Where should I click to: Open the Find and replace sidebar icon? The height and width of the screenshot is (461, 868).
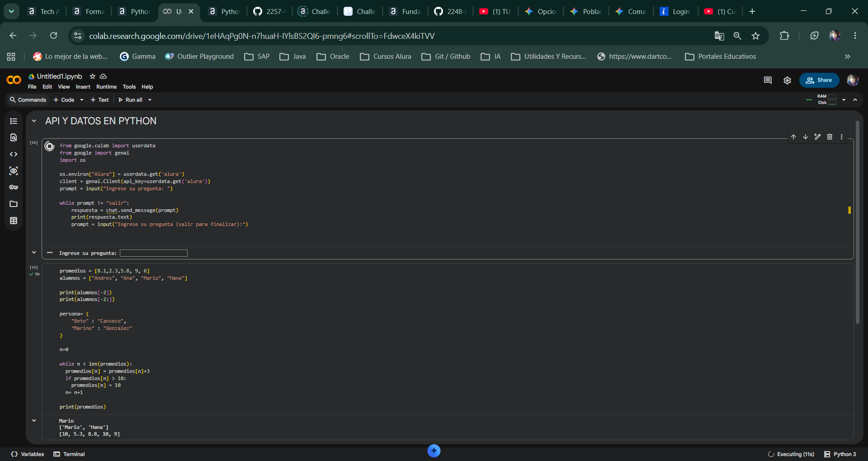14,137
